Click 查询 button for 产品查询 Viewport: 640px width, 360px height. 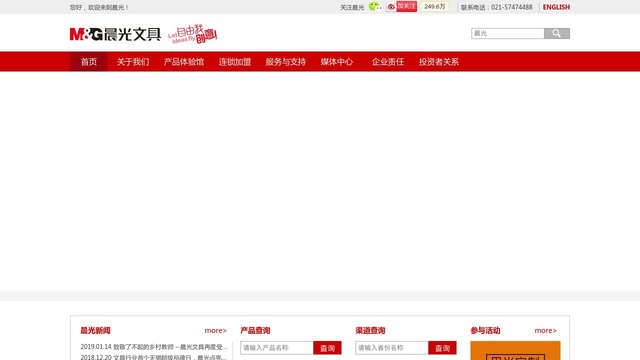click(x=327, y=348)
